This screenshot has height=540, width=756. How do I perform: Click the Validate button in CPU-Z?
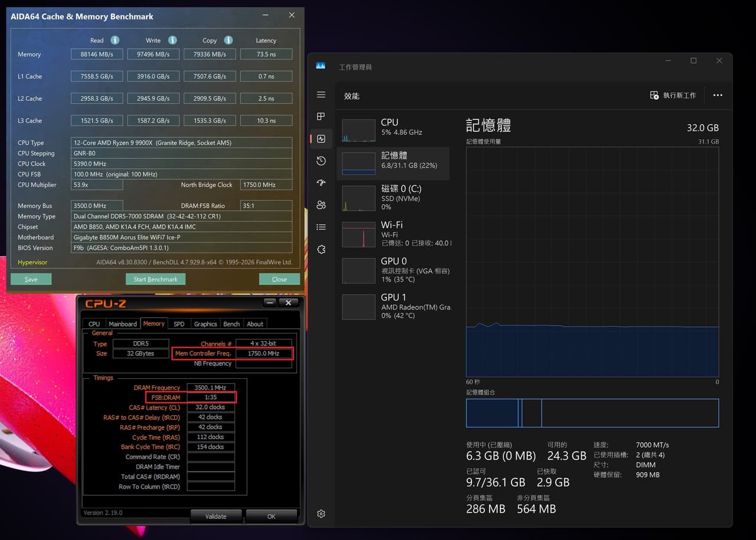[216, 516]
